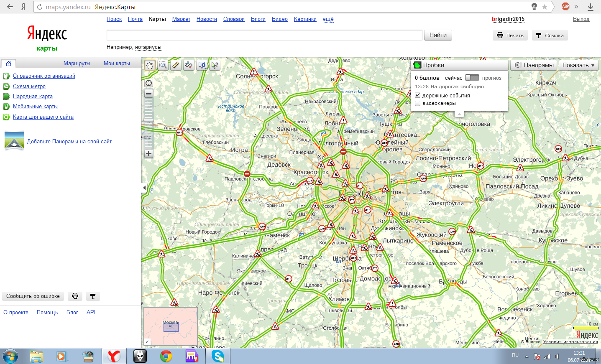Screen dimensions: 601x364
Task: Select the zoom-to-area magnifier tool
Action: (163, 65)
